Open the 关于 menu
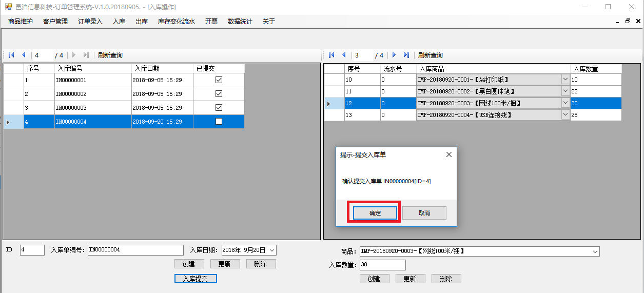Image resolution: width=644 pixels, height=293 pixels. [x=269, y=22]
